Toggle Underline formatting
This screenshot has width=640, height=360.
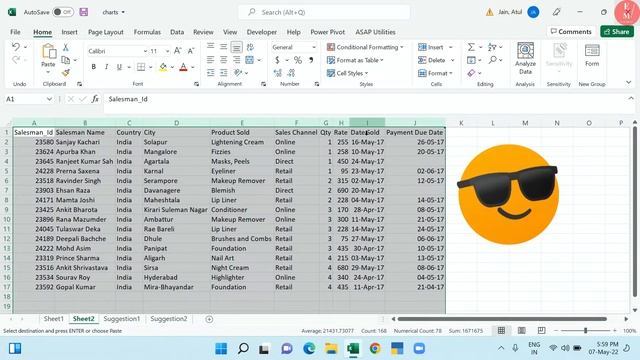pos(119,67)
